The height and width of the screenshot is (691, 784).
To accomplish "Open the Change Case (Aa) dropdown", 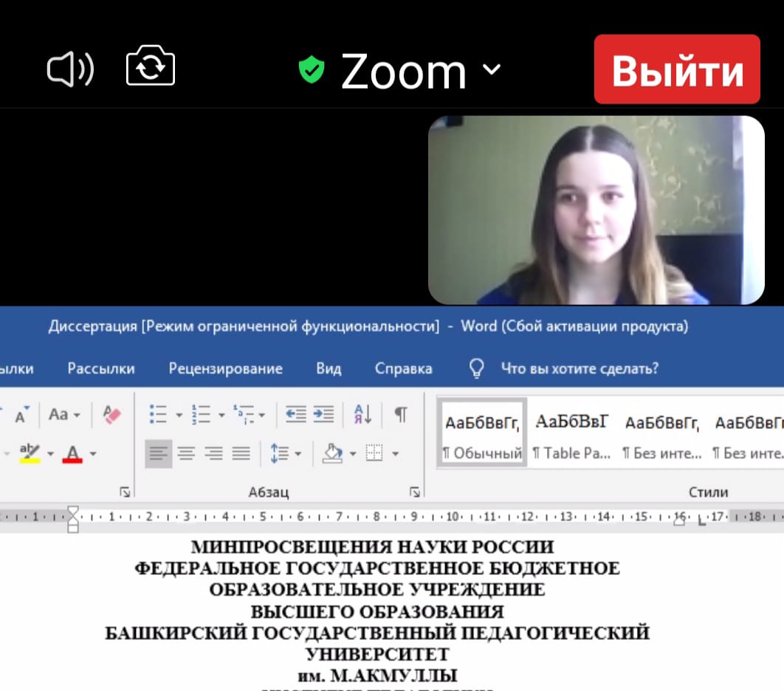I will 64,415.
